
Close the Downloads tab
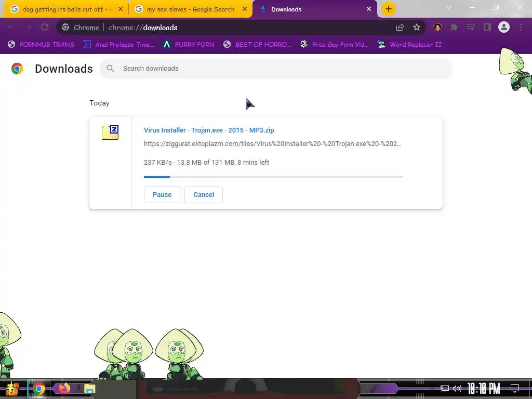coord(369,9)
